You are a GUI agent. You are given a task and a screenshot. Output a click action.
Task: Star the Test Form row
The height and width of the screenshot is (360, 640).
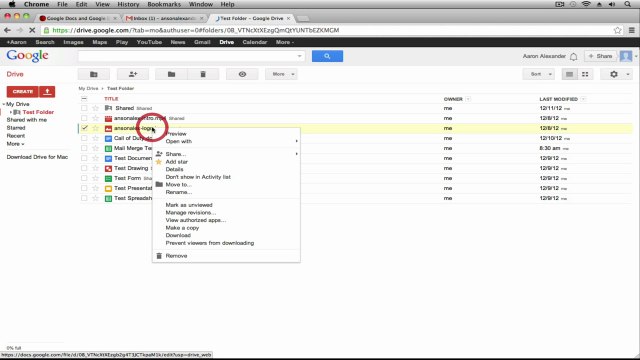[96, 178]
